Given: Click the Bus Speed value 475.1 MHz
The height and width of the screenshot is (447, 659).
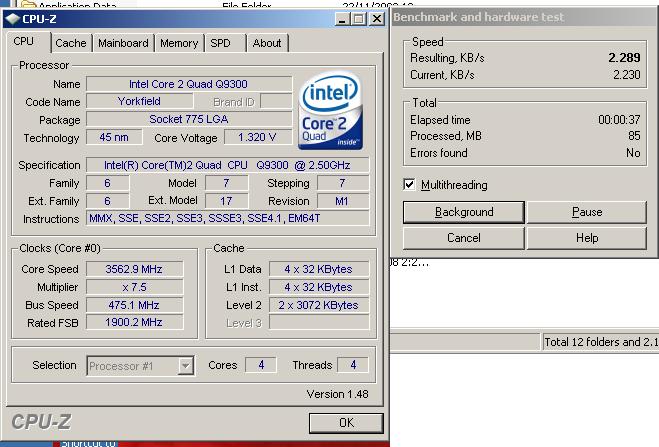Looking at the screenshot, I should (134, 305).
